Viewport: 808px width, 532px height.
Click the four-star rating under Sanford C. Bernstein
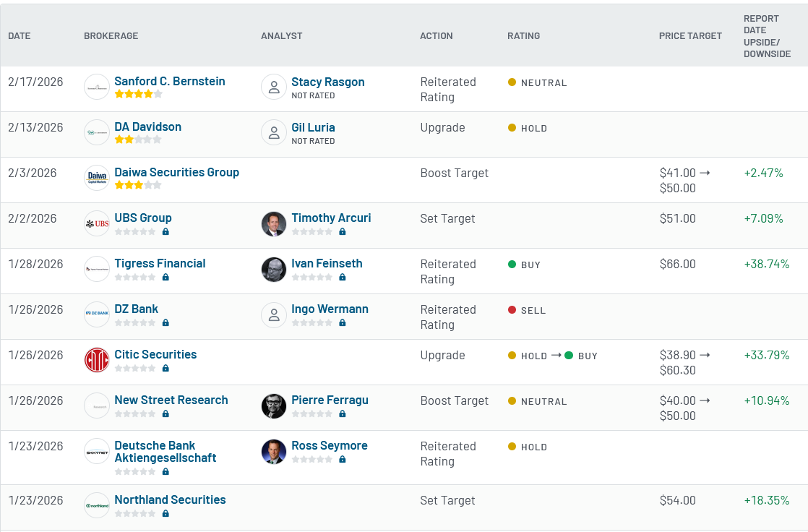[x=138, y=94]
